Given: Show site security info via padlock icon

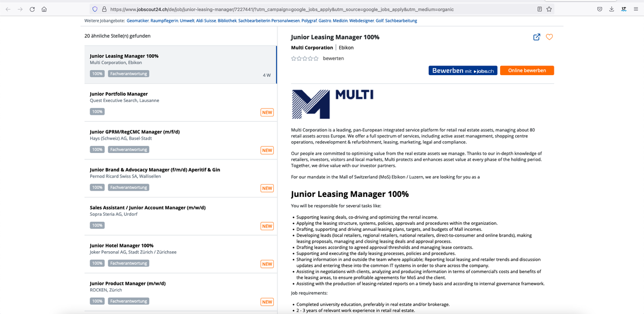Looking at the screenshot, I should tap(104, 9).
